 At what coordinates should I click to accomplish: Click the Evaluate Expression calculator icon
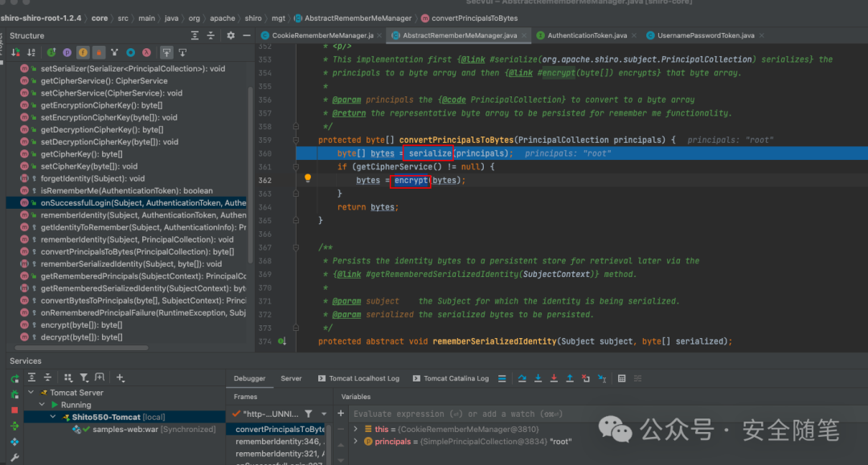621,379
